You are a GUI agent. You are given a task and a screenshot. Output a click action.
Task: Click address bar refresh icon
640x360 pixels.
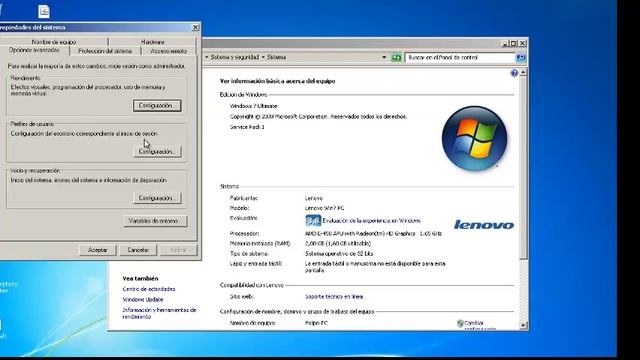(x=396, y=58)
